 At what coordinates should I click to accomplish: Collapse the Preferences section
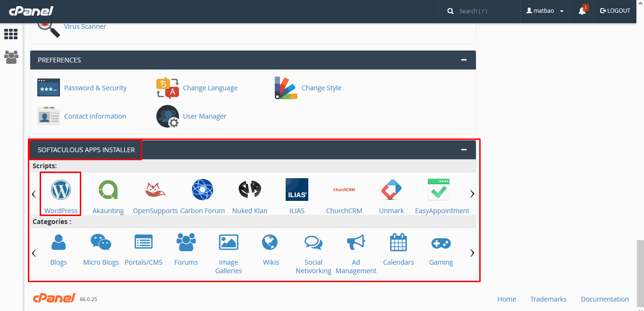click(x=464, y=60)
